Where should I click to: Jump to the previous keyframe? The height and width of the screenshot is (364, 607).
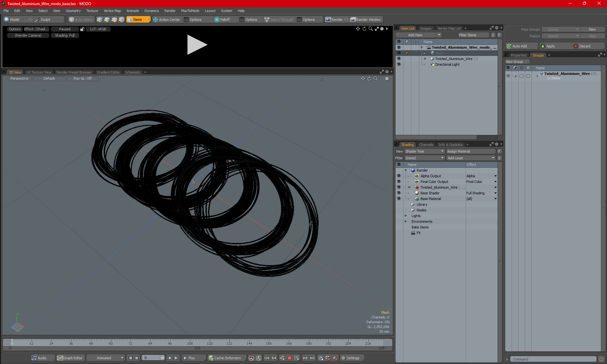274,358
